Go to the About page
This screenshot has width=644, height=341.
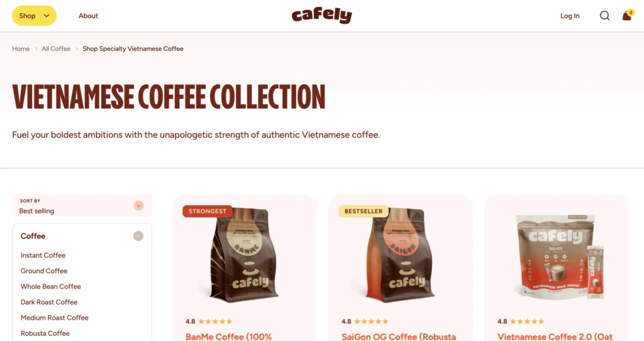coord(88,16)
